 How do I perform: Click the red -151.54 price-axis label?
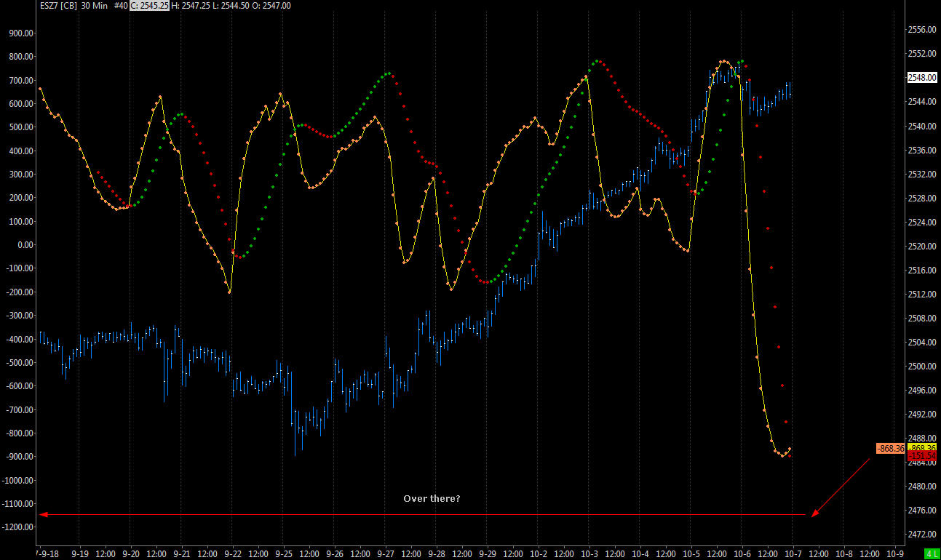(x=921, y=455)
